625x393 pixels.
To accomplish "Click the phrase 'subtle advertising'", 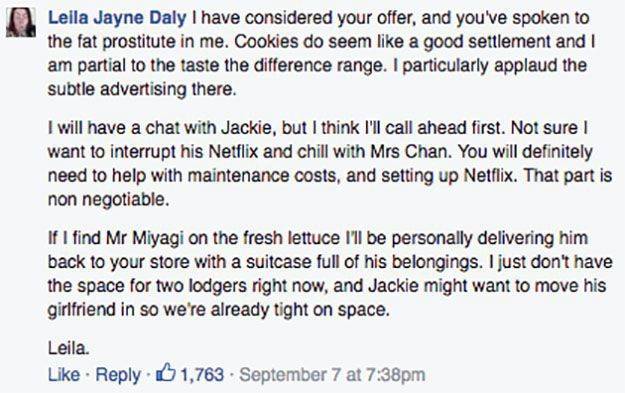I will [x=117, y=89].
